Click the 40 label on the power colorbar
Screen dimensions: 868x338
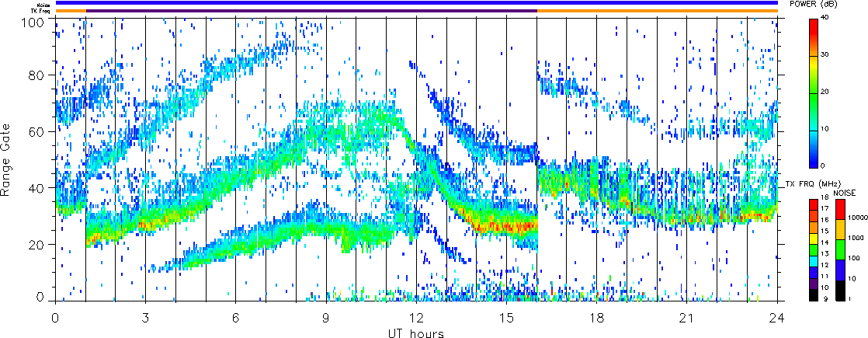coord(825,19)
